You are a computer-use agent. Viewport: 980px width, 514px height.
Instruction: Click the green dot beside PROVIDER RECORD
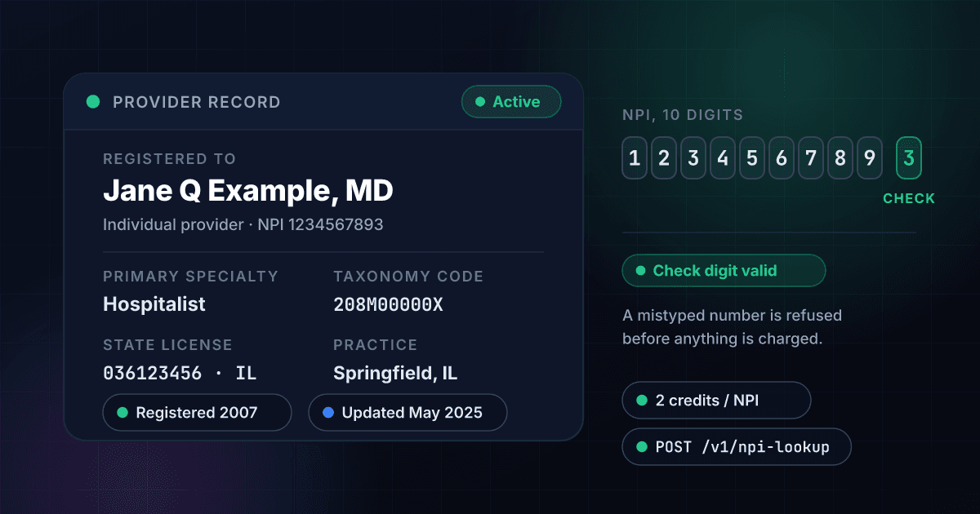93,102
